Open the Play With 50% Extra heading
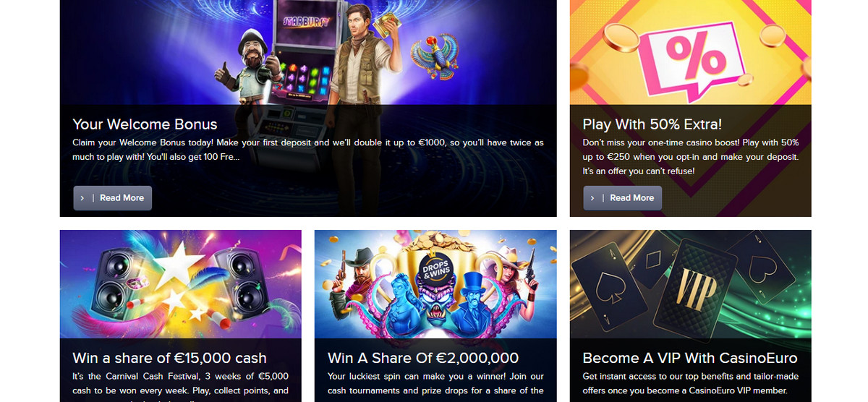The width and height of the screenshot is (868, 402). pos(652,124)
